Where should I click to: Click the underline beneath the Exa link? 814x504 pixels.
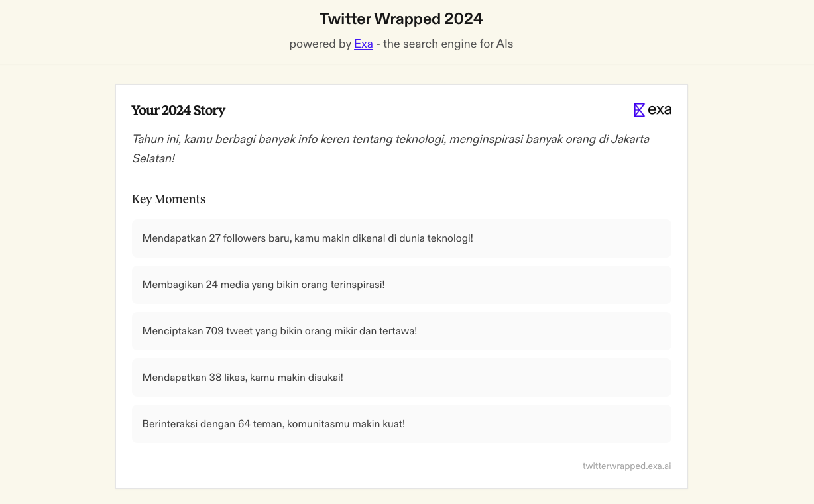point(363,50)
